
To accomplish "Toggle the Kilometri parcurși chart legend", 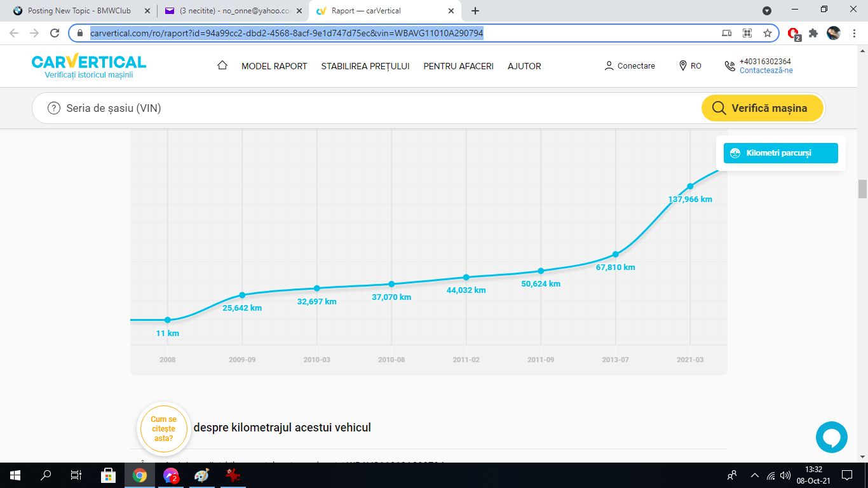I will click(x=780, y=153).
